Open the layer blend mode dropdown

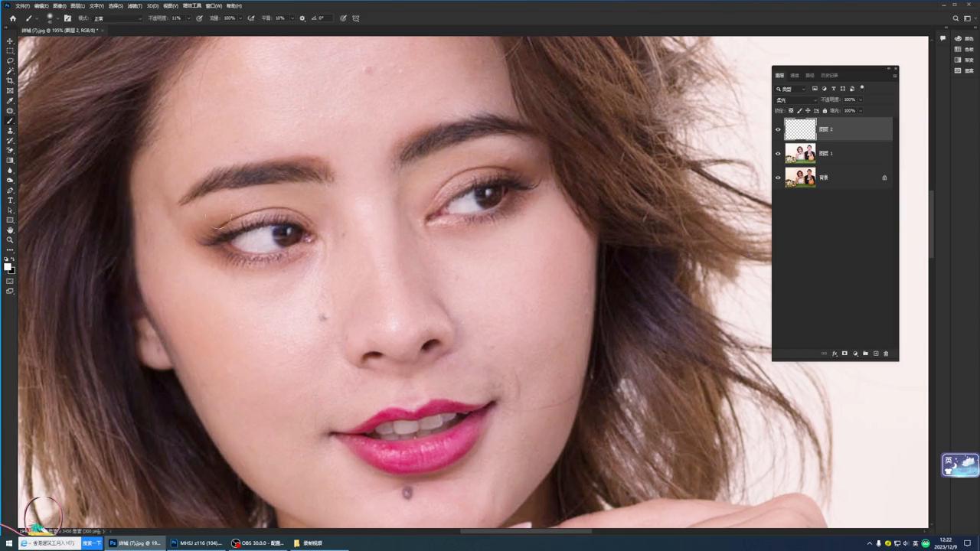796,99
